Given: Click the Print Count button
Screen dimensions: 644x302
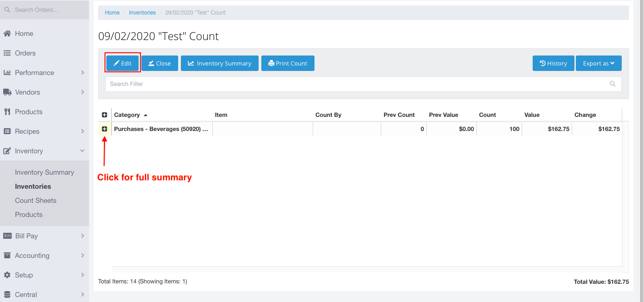Looking at the screenshot, I should coord(288,64).
